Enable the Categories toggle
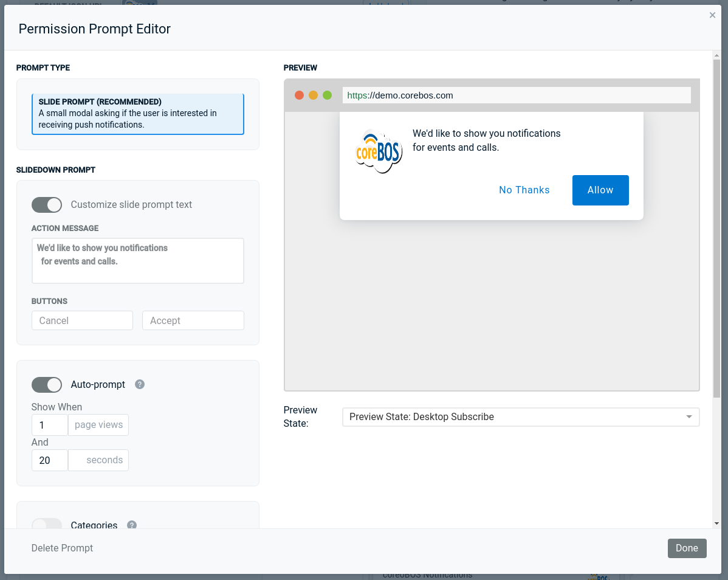Image resolution: width=728 pixels, height=580 pixels. (x=47, y=525)
